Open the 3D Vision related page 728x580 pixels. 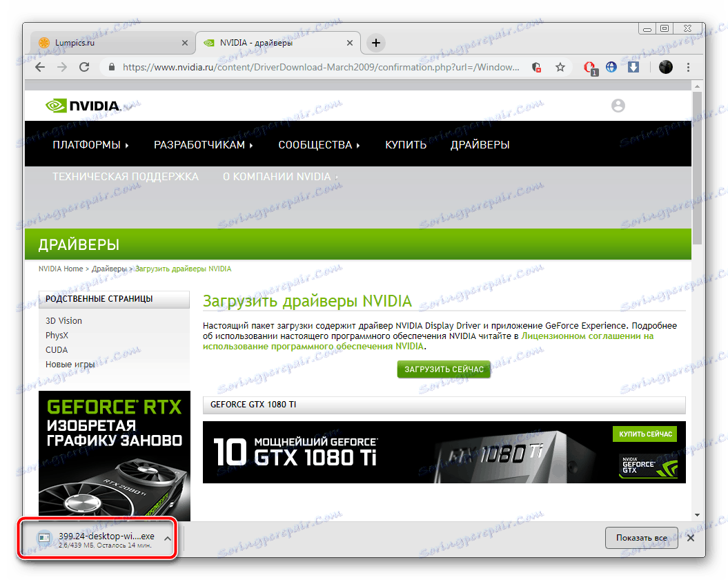click(63, 320)
